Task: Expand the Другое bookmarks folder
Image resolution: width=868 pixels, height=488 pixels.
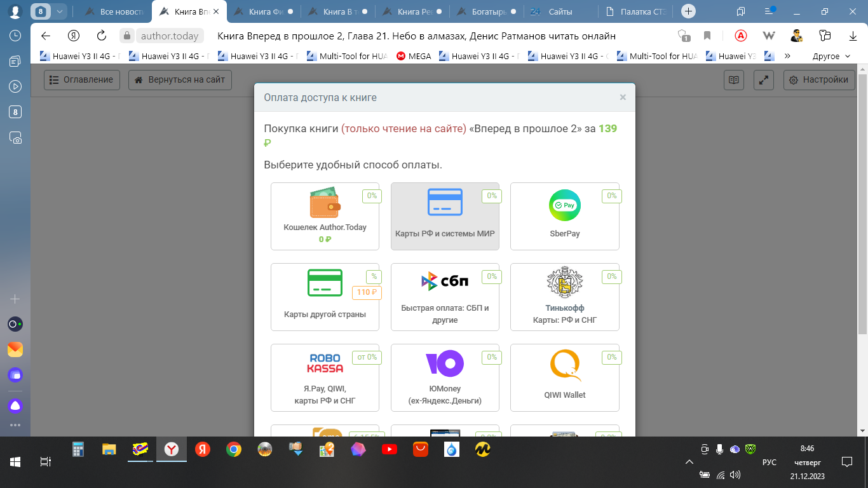Action: [x=831, y=56]
